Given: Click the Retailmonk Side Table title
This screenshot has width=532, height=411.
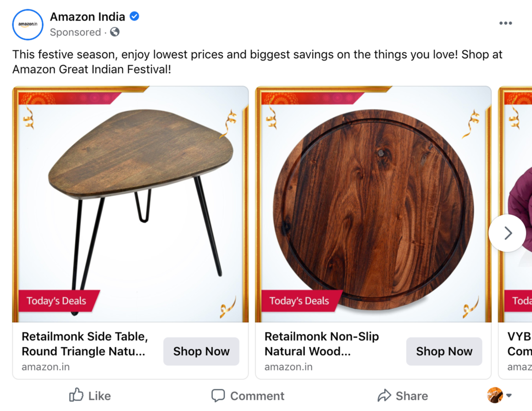Looking at the screenshot, I should coord(85,344).
